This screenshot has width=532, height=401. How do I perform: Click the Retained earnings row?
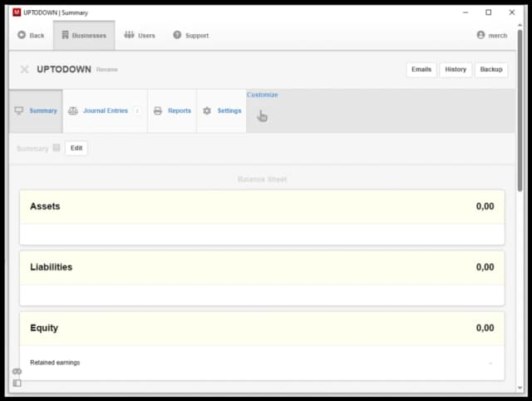262,363
